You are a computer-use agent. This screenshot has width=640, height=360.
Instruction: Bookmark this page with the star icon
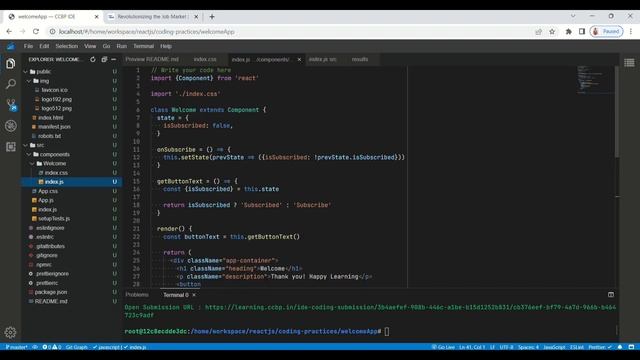552,31
